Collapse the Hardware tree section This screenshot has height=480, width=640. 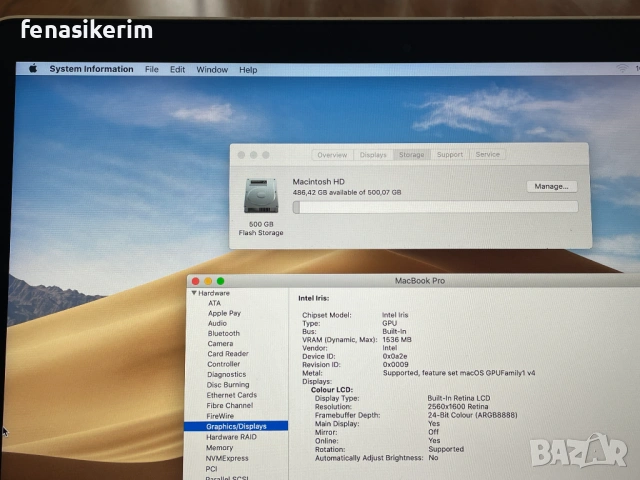pyautogui.click(x=194, y=293)
